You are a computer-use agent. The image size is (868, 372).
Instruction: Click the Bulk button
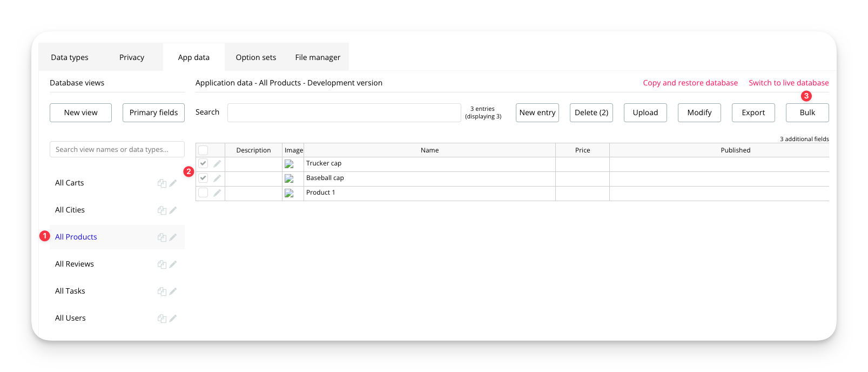(808, 112)
